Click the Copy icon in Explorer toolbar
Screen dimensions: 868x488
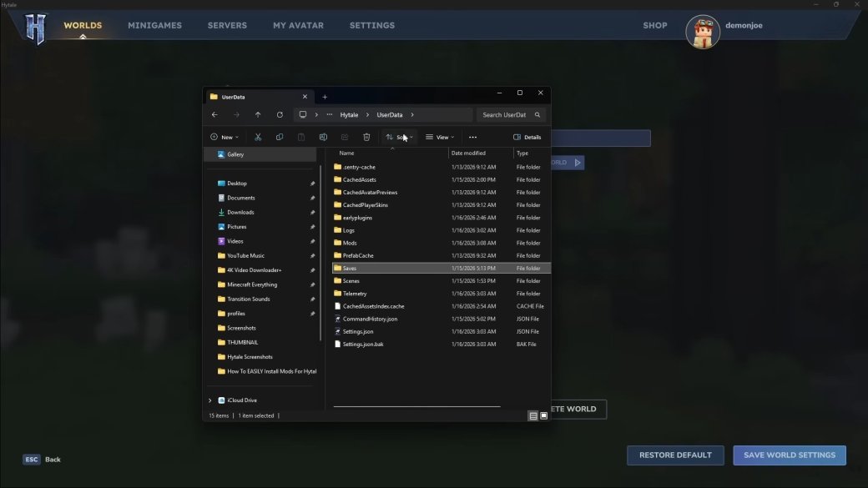pos(280,137)
